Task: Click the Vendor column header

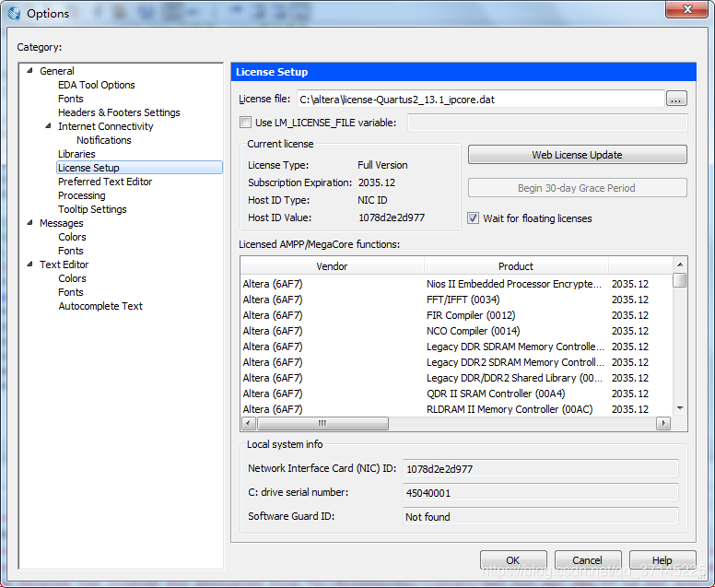Action: click(332, 266)
